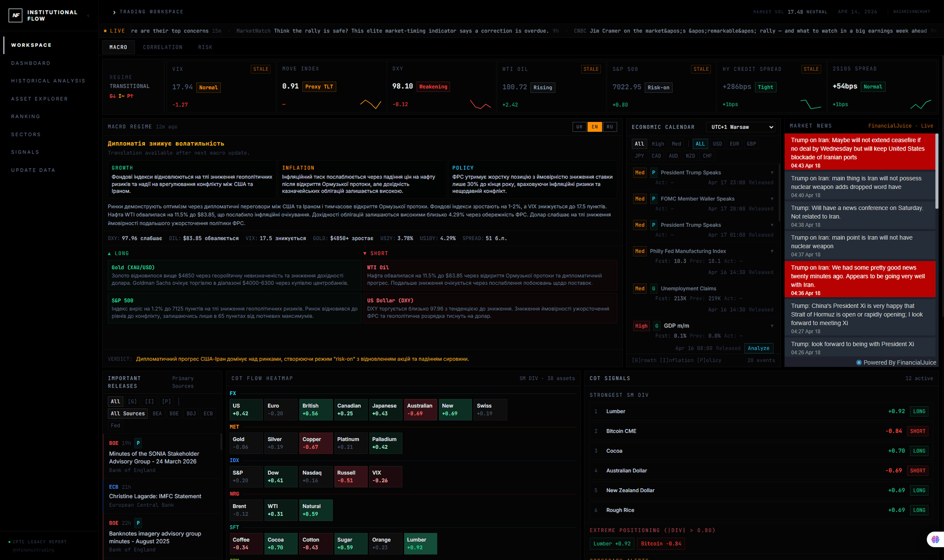Filter important releases by BOE source
The image size is (944, 560).
[x=174, y=413]
